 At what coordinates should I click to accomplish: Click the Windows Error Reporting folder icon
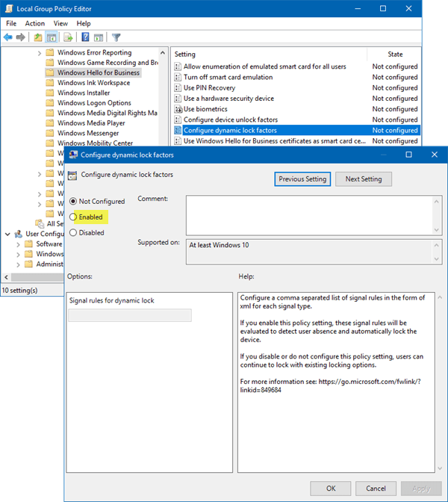click(49, 52)
